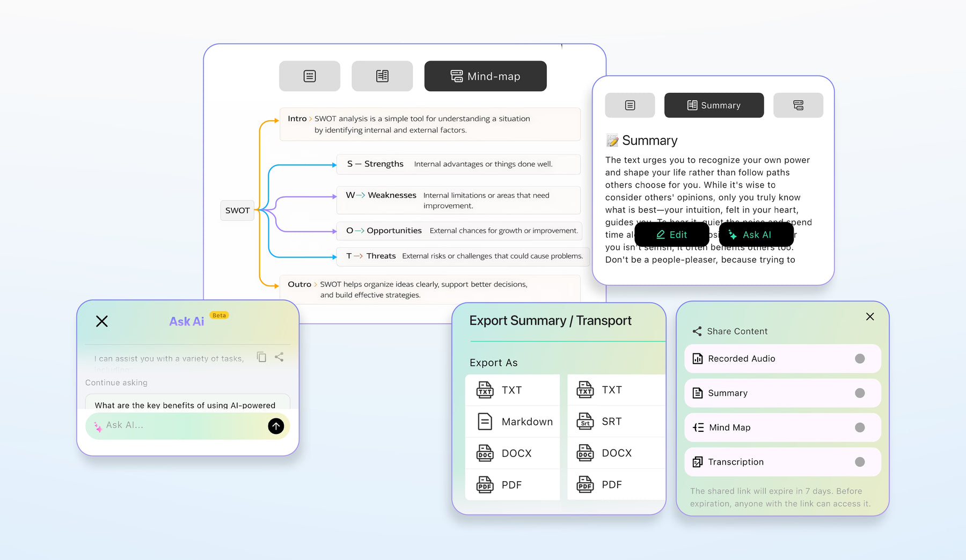Select the Summary tab
The image size is (966, 560).
coord(714,105)
